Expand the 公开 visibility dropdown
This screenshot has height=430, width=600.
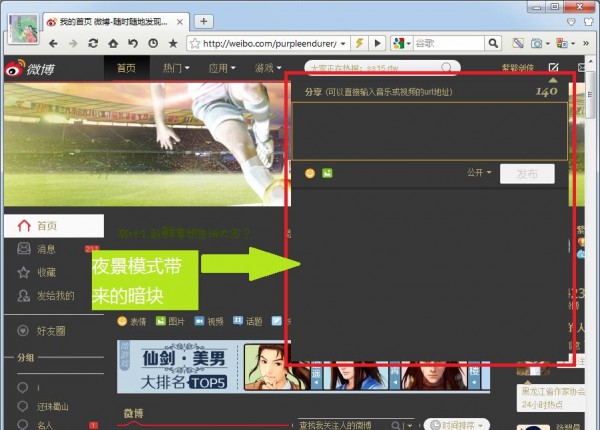pyautogui.click(x=479, y=173)
